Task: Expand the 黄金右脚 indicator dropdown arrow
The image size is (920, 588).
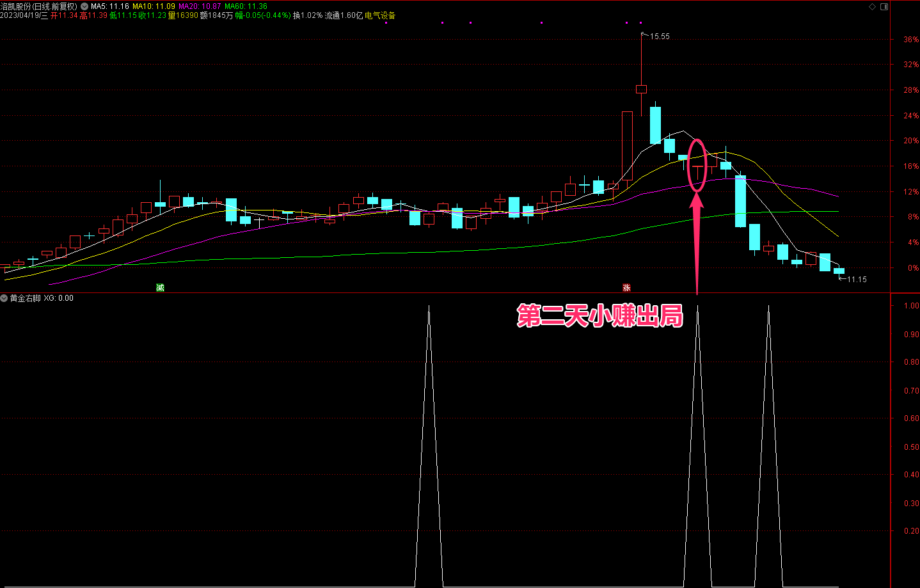Action: click(4, 298)
